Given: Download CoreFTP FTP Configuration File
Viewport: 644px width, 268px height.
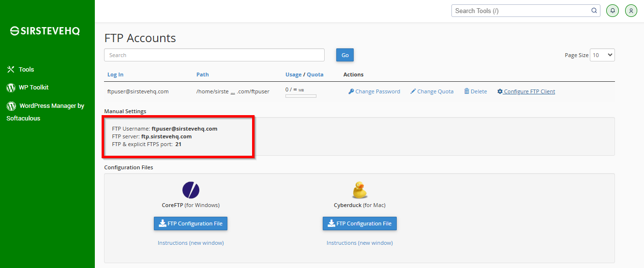Looking at the screenshot, I should tap(191, 223).
